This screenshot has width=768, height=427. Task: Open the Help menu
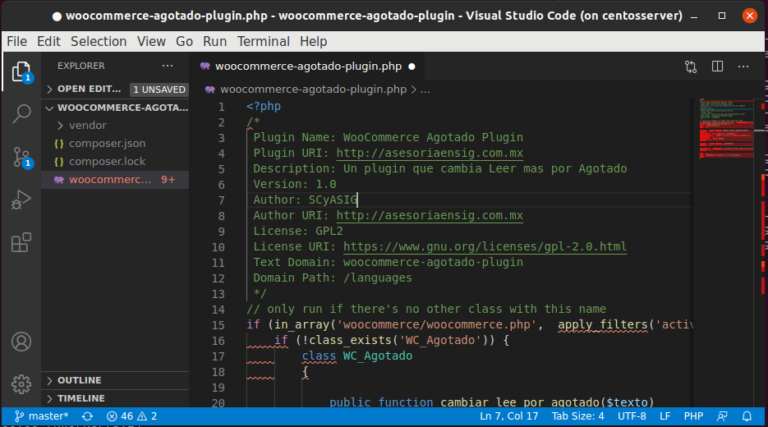click(x=313, y=42)
